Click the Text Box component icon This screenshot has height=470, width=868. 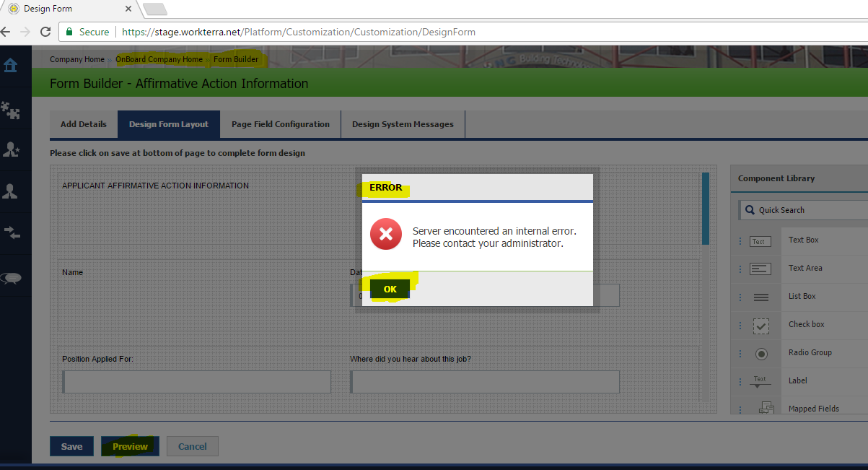760,241
